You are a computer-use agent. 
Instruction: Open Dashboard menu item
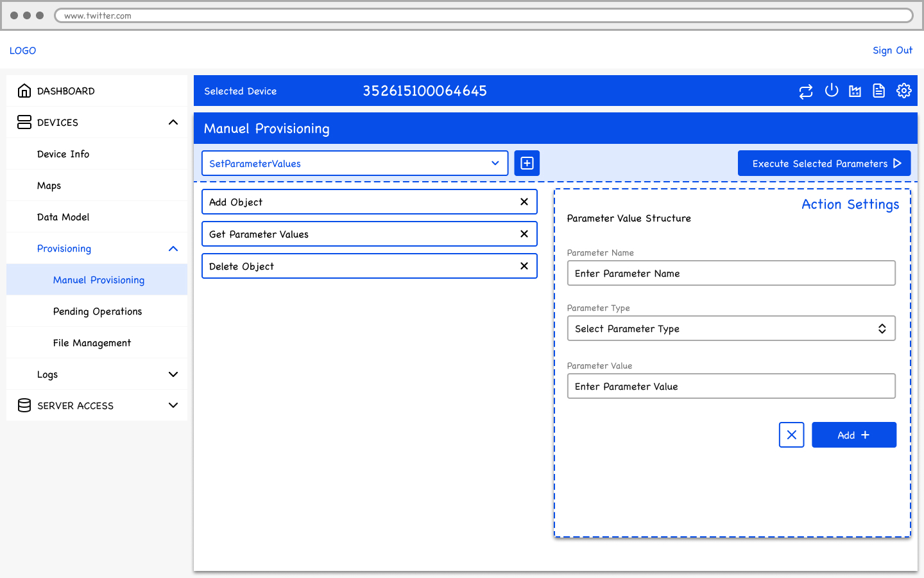97,91
